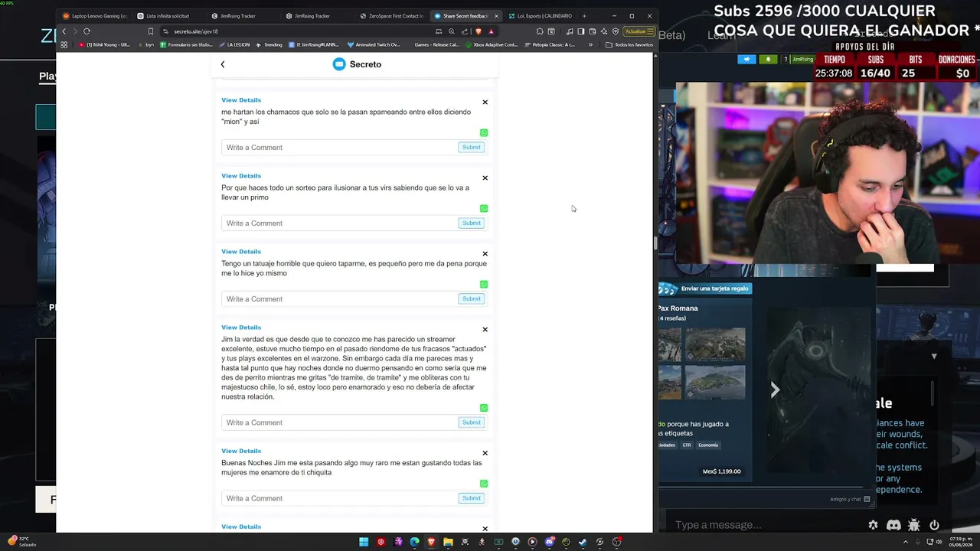The height and width of the screenshot is (551, 980).
Task: Share 'Buenas Noches Jim' via WhatsApp icon
Action: [x=484, y=484]
